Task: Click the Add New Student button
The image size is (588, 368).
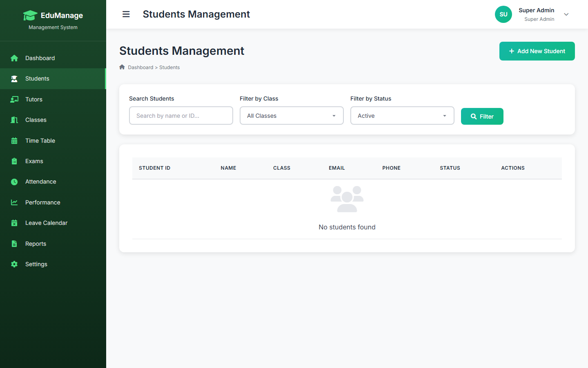Action: pyautogui.click(x=537, y=51)
